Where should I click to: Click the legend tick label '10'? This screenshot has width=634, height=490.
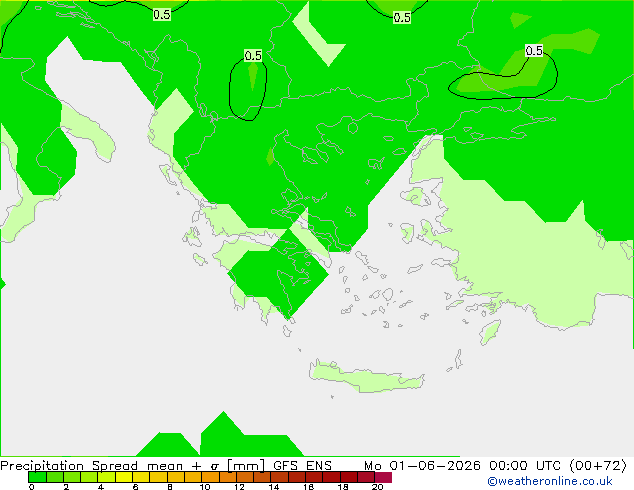(x=205, y=487)
